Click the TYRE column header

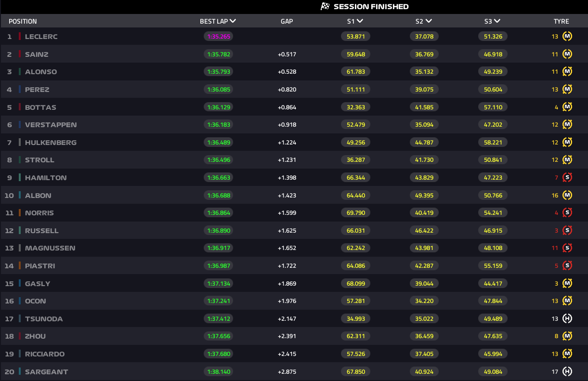(x=561, y=21)
